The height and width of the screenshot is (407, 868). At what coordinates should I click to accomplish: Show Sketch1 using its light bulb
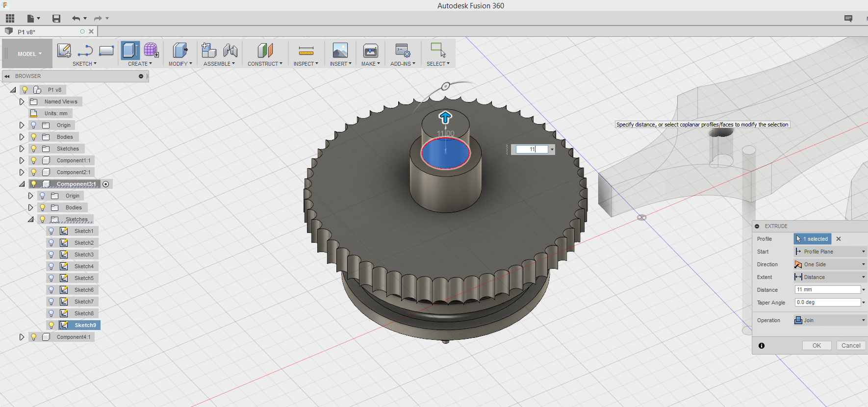pyautogui.click(x=51, y=231)
